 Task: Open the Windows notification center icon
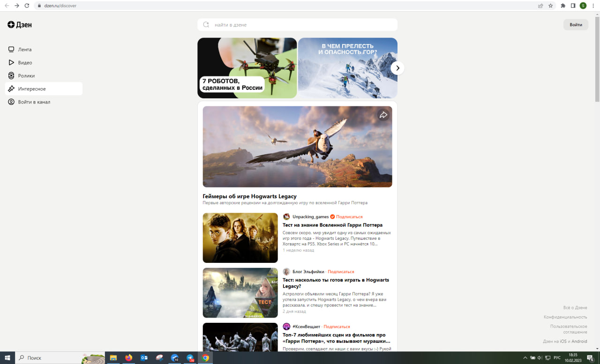pyautogui.click(x=591, y=357)
